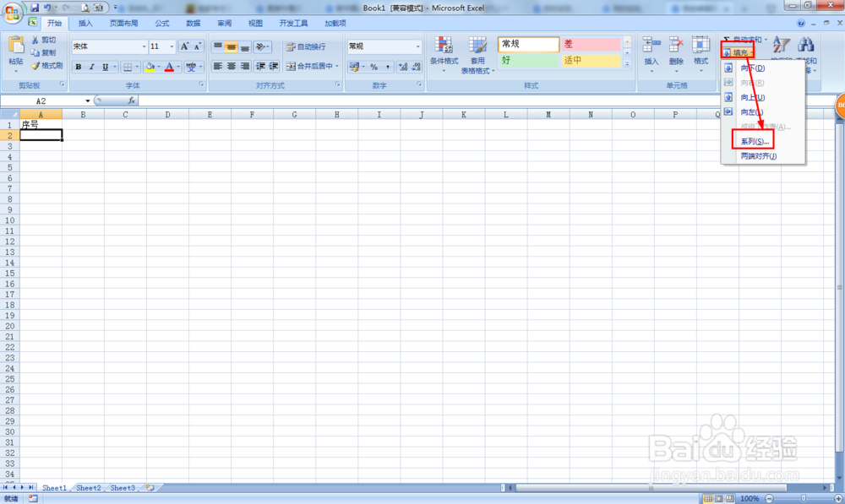Undo the last action
This screenshot has width=845, height=504.
pos(47,8)
